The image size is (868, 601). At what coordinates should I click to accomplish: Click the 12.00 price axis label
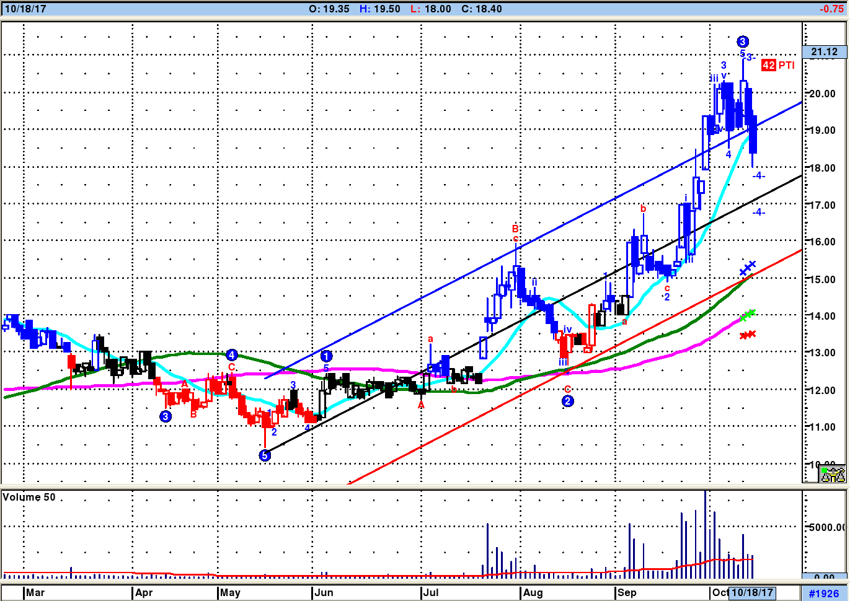click(823, 390)
